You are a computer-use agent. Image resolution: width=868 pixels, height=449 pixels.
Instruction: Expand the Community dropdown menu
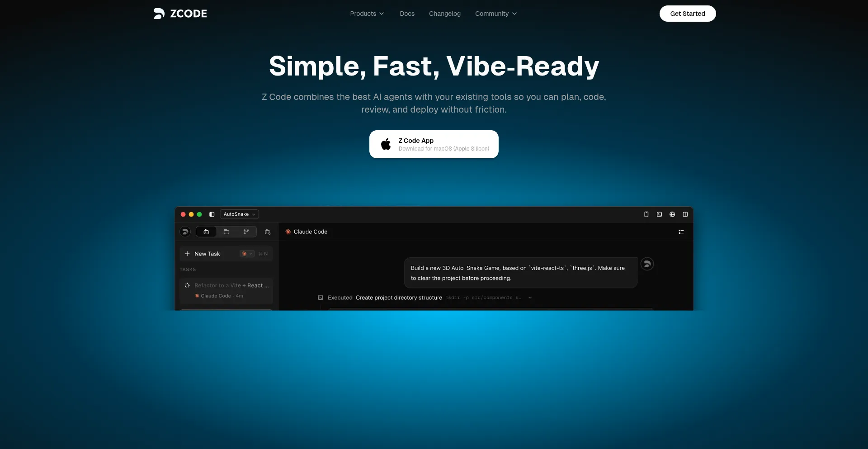496,14
